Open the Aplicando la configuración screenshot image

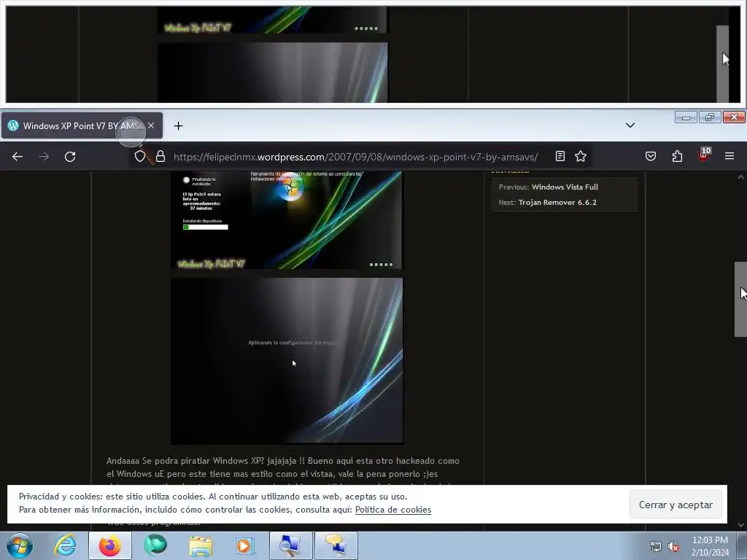point(287,361)
